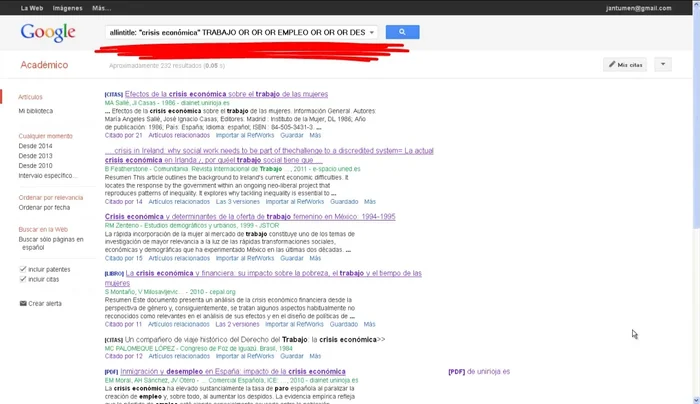Open the crisis in Ireland social work result
This screenshot has height=404, width=700.
269,155
